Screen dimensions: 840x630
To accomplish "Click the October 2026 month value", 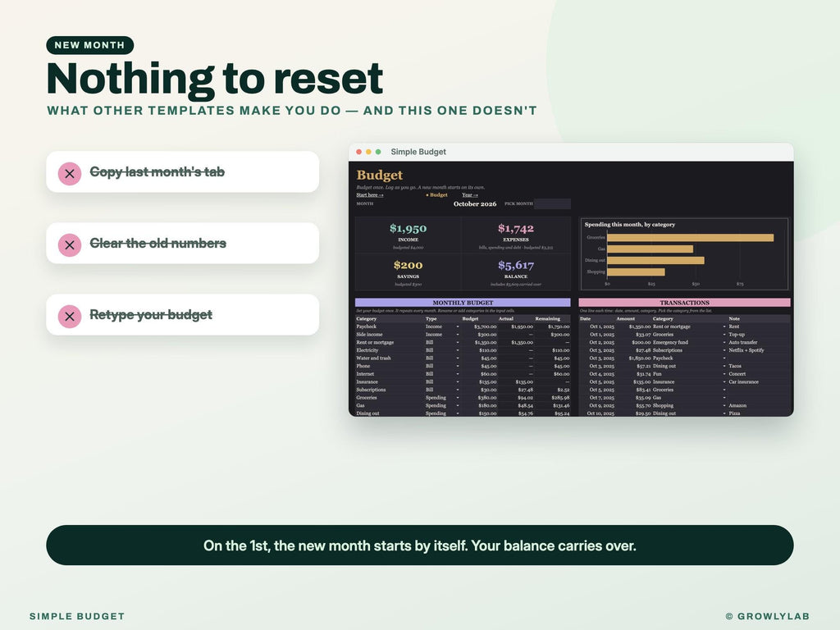I will pyautogui.click(x=475, y=204).
